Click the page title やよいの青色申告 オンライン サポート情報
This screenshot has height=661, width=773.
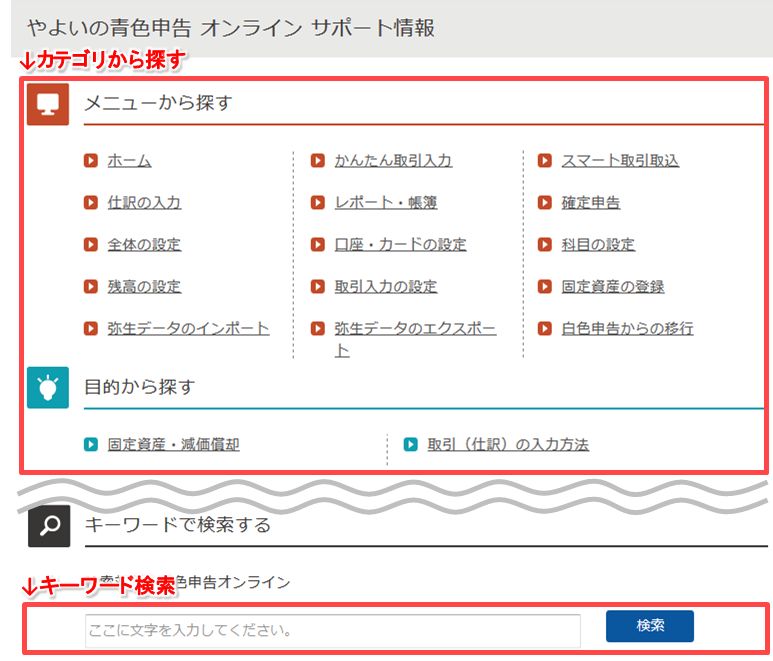[231, 28]
